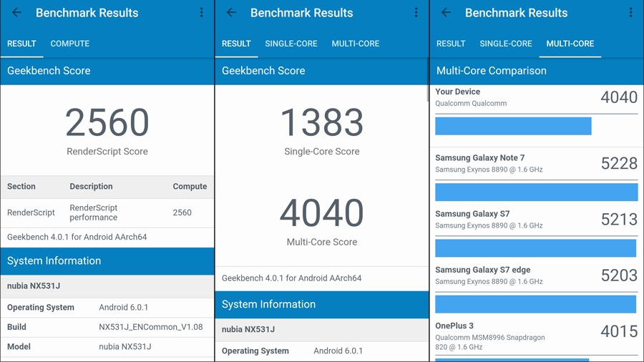Viewport: 644px width, 362px height.
Task: Switch to COMPUTE tab
Action: [x=70, y=44]
